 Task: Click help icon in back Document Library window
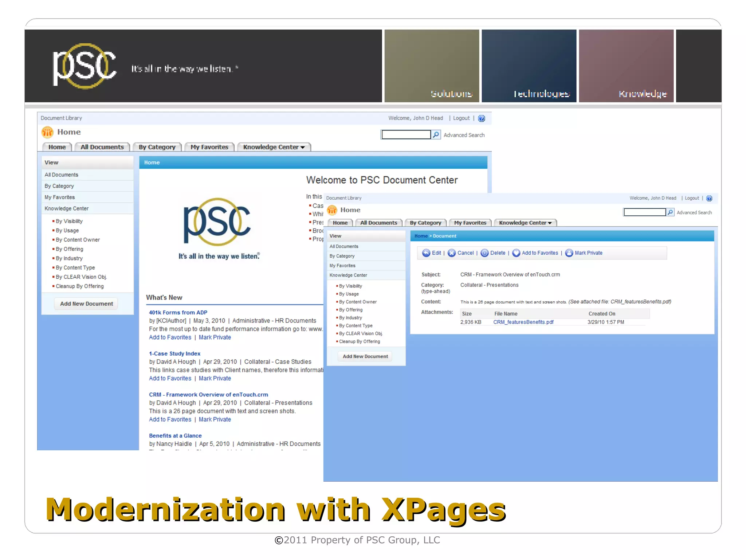pos(482,118)
